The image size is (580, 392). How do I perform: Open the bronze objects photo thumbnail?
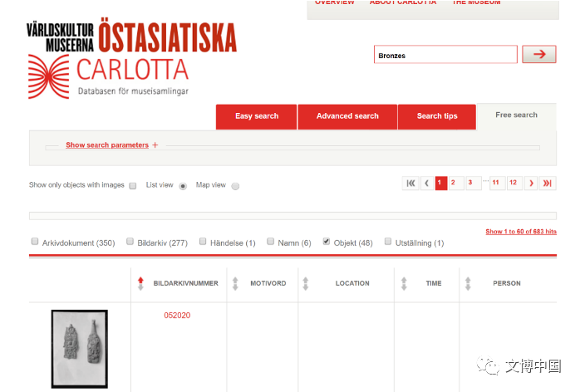(80, 349)
